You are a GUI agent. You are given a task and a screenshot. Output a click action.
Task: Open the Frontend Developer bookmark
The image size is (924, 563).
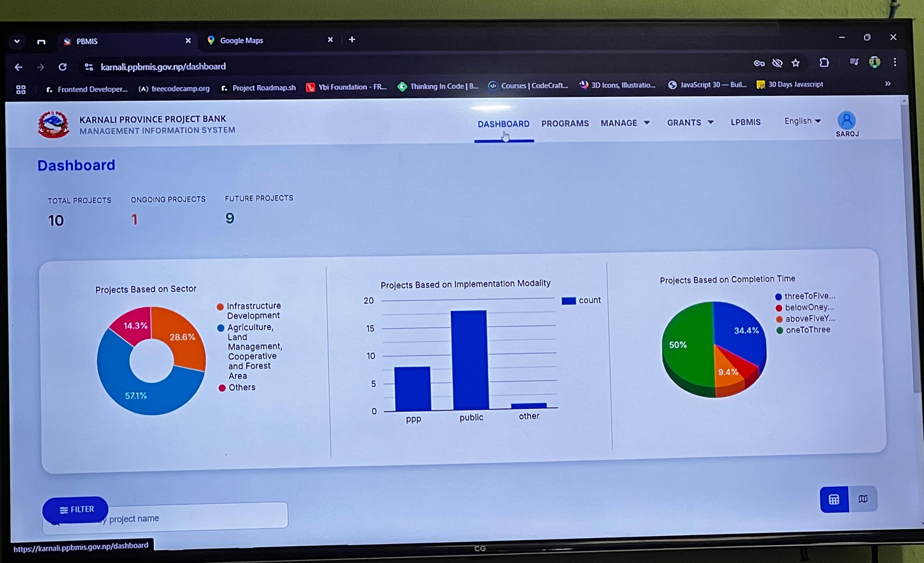(x=87, y=89)
